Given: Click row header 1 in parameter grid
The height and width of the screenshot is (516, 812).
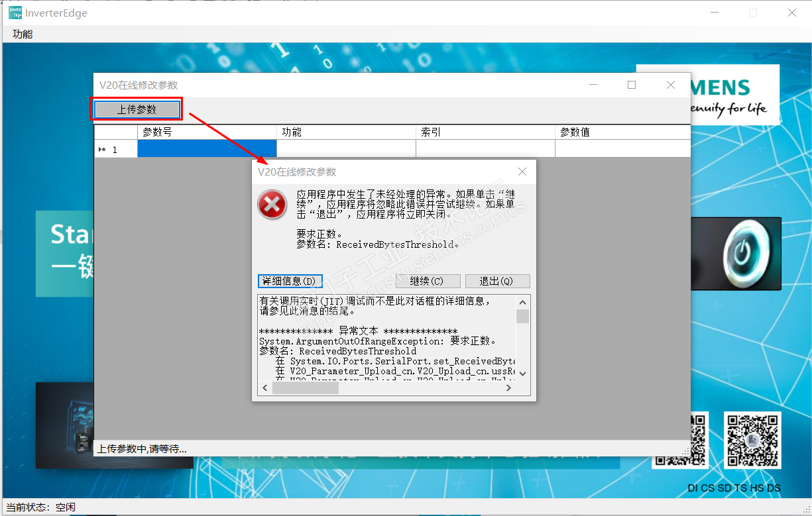Looking at the screenshot, I should 116,149.
